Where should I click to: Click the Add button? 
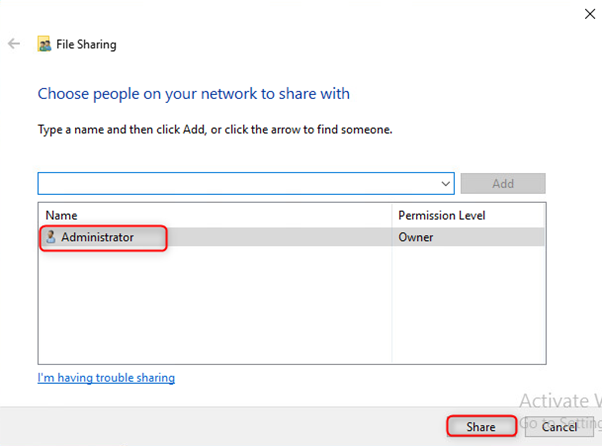503,183
